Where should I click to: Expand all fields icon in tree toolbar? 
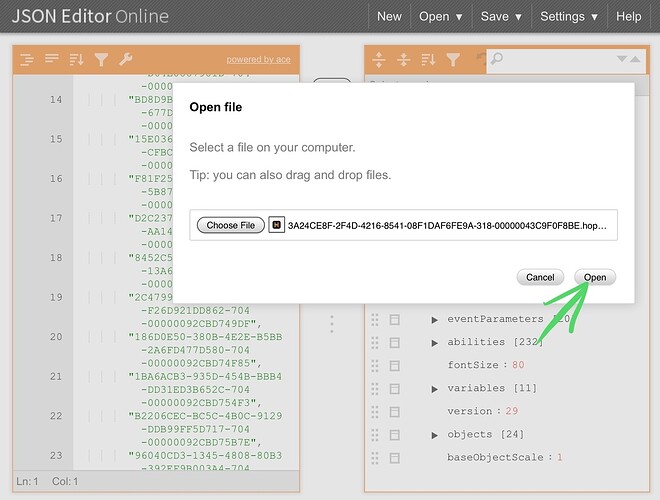[379, 60]
